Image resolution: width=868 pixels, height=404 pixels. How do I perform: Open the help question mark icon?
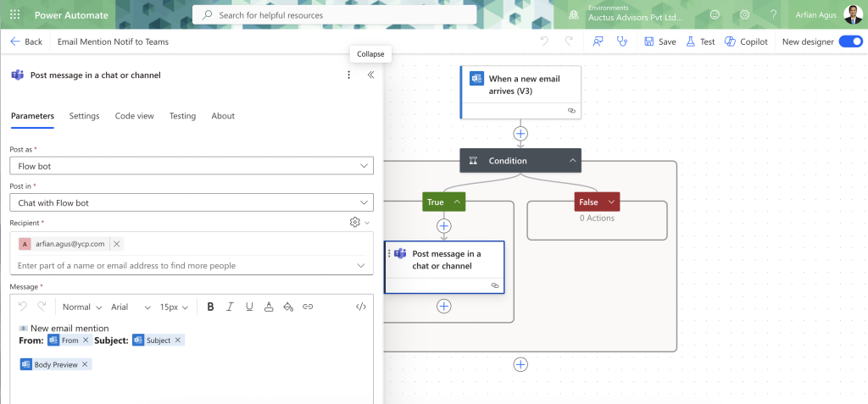click(x=773, y=15)
